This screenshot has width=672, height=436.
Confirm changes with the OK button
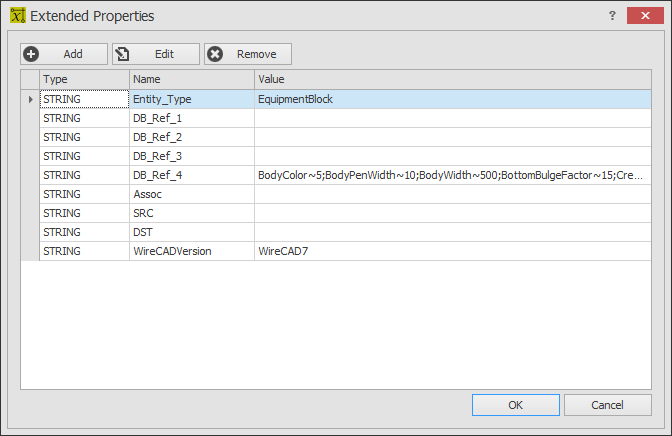516,405
